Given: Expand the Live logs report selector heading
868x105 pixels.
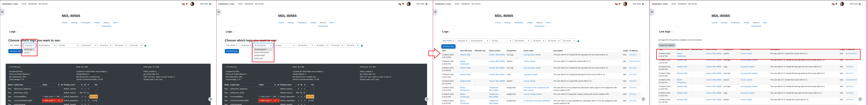Looking at the screenshot, I should pos(666,32).
